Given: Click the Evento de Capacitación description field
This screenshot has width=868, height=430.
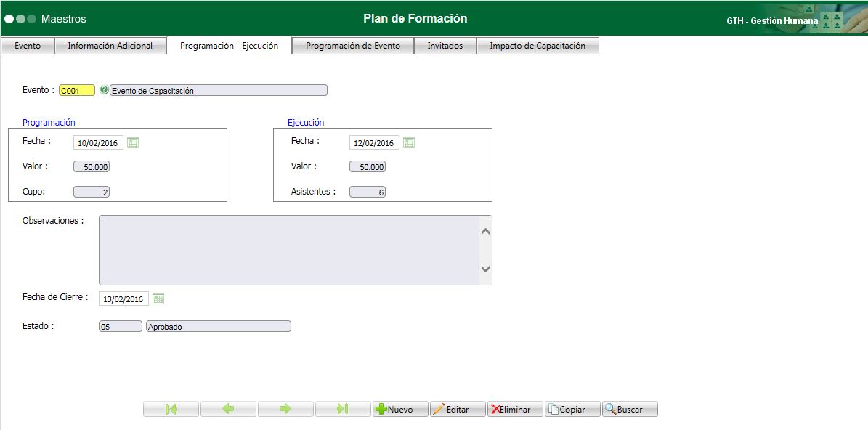Looking at the screenshot, I should 219,90.
